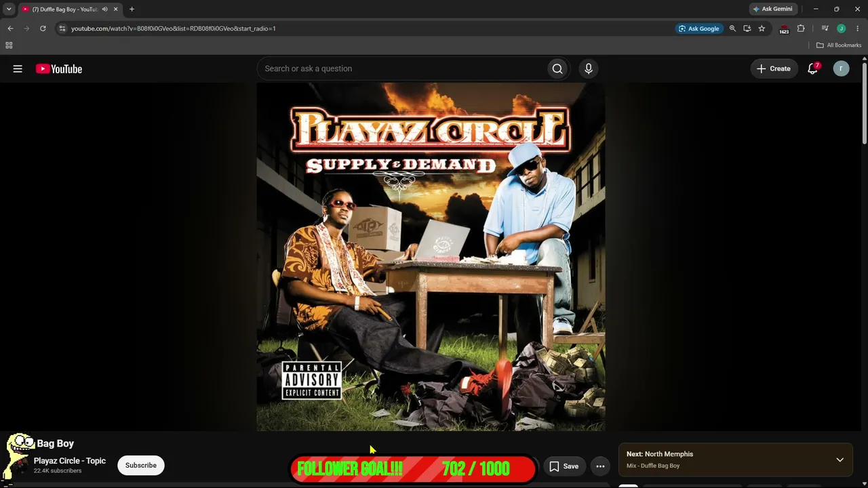Open the Chrome profile J avatar

pyautogui.click(x=841, y=28)
